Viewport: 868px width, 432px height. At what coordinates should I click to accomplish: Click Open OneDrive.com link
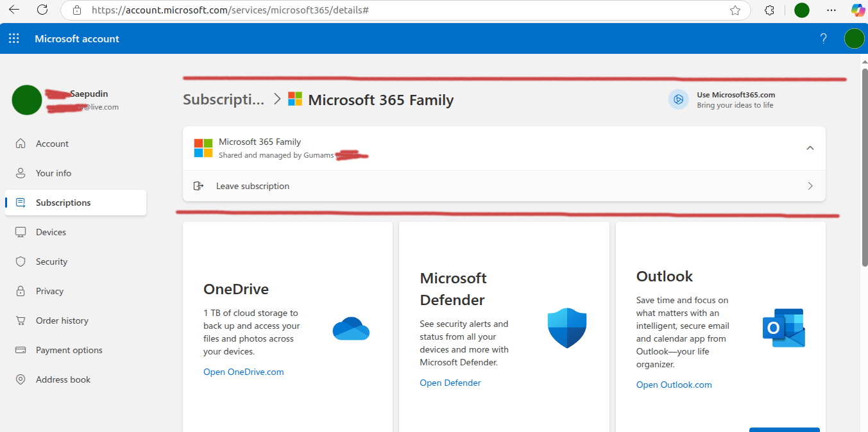pyautogui.click(x=244, y=372)
